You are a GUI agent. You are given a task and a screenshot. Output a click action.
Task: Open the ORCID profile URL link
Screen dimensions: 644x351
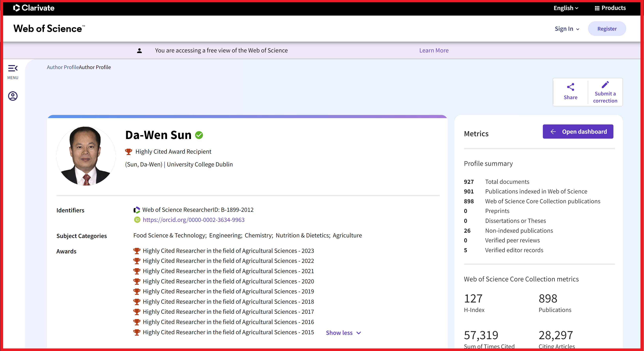click(193, 220)
